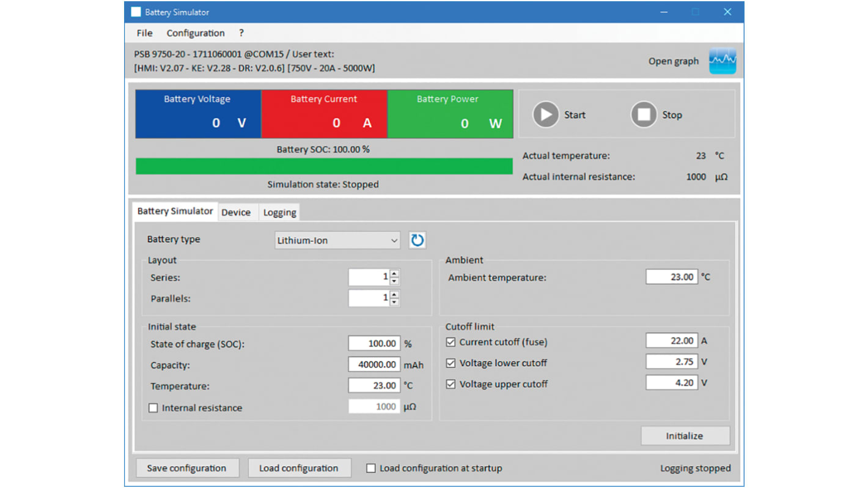Uncheck Current cutoff (fuse)
This screenshot has height=488, width=868.
pos(451,342)
